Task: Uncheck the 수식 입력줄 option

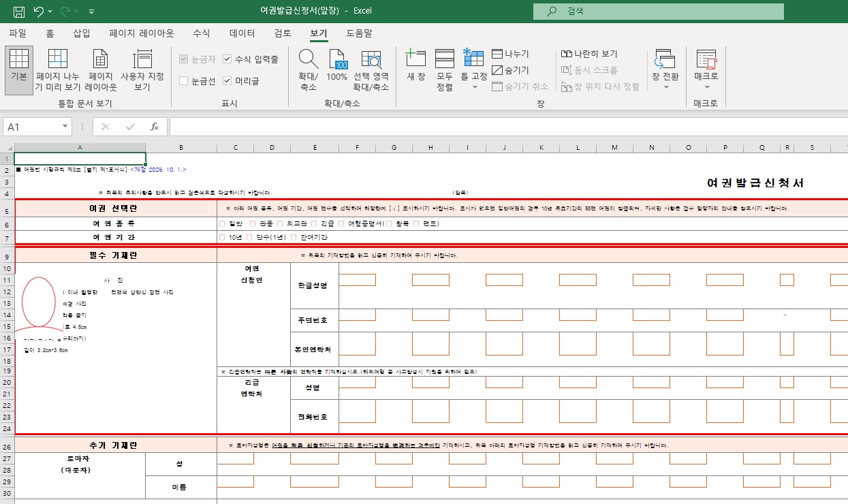Action: click(x=228, y=58)
